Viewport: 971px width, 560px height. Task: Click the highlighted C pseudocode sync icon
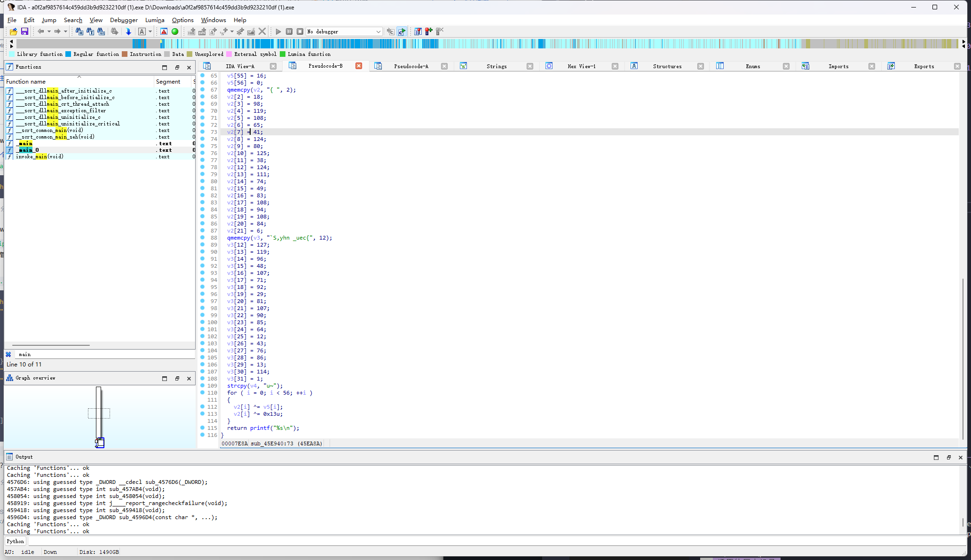pyautogui.click(x=402, y=31)
